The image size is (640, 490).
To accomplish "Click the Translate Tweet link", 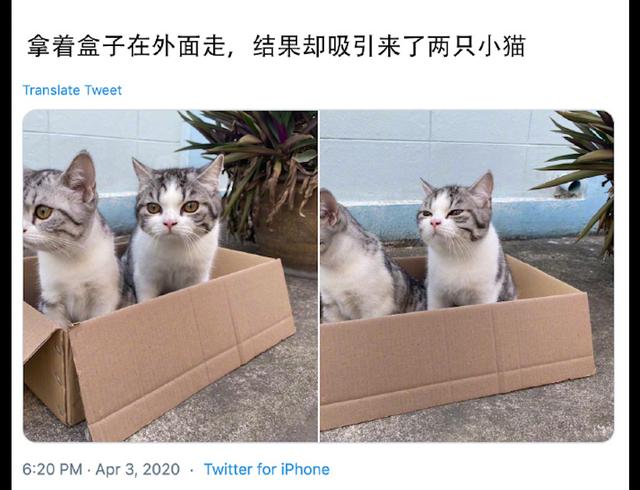I will pyautogui.click(x=72, y=90).
